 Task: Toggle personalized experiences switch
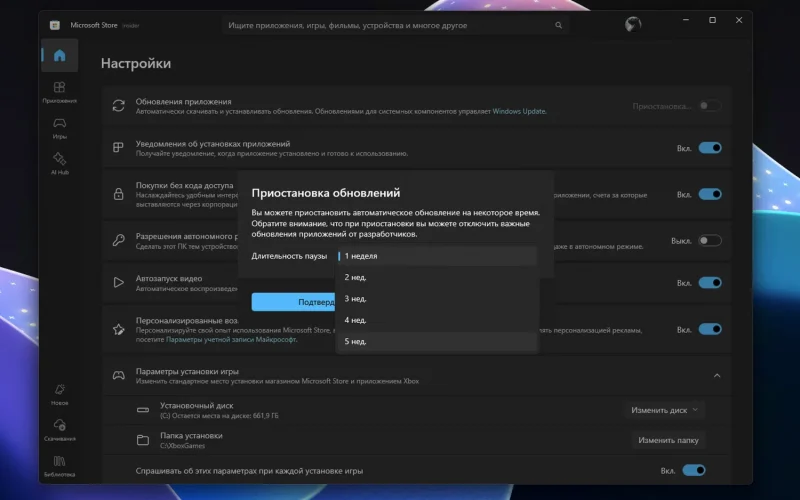[710, 329]
